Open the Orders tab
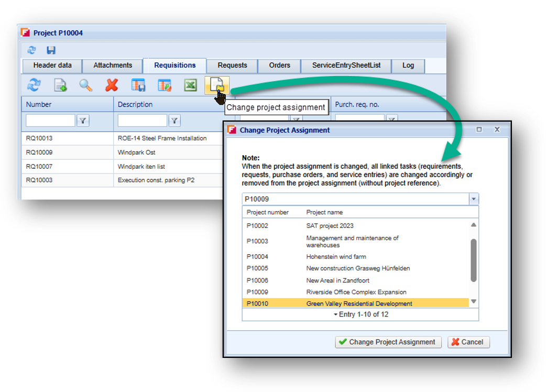Image resolution: width=546 pixels, height=392 pixels. [279, 66]
